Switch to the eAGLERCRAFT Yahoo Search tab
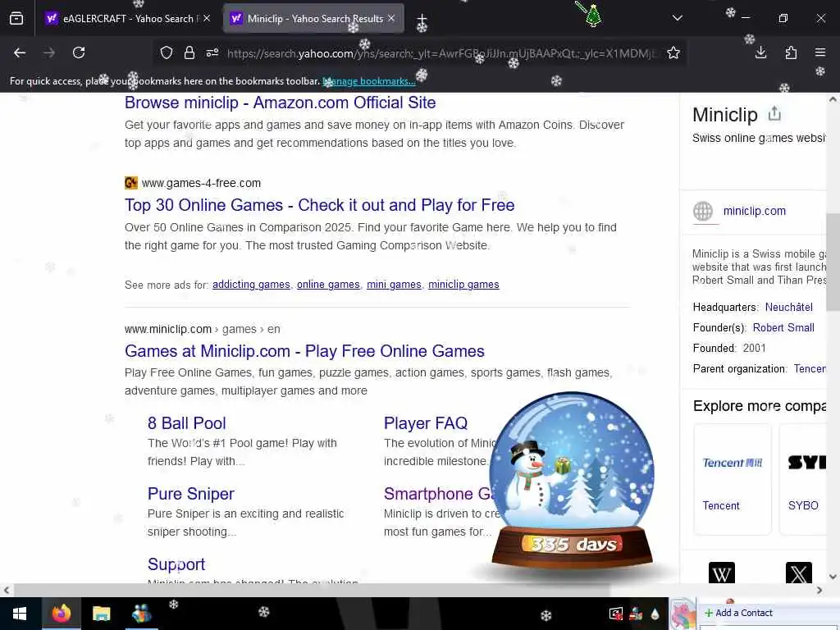 tap(129, 18)
